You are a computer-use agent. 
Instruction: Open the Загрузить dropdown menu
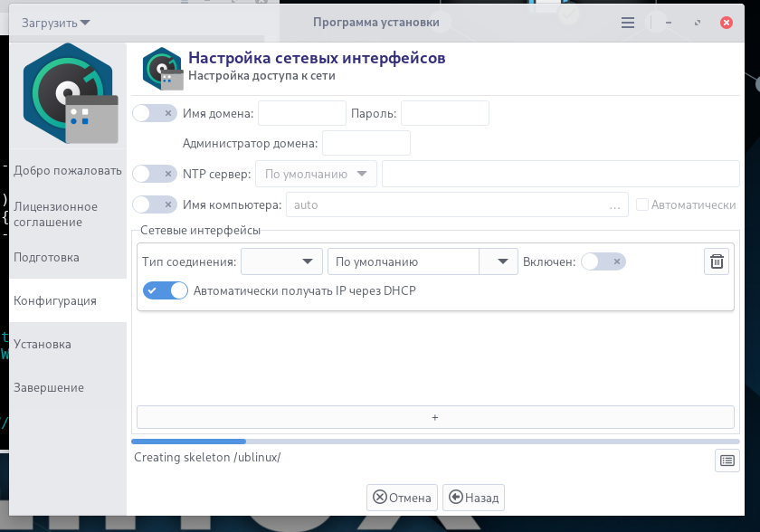[x=56, y=23]
